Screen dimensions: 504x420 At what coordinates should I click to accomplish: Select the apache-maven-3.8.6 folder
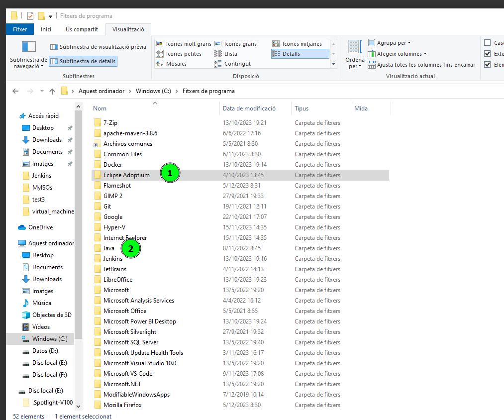(240, 133)
